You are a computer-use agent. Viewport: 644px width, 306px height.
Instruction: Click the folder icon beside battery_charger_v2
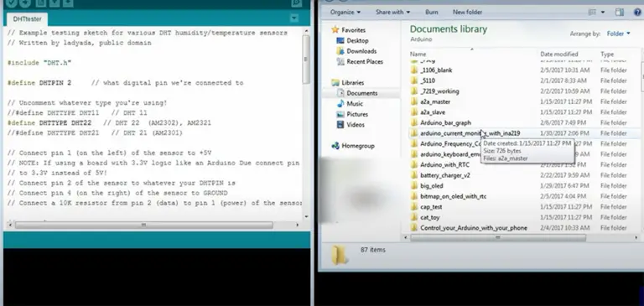[x=414, y=175]
